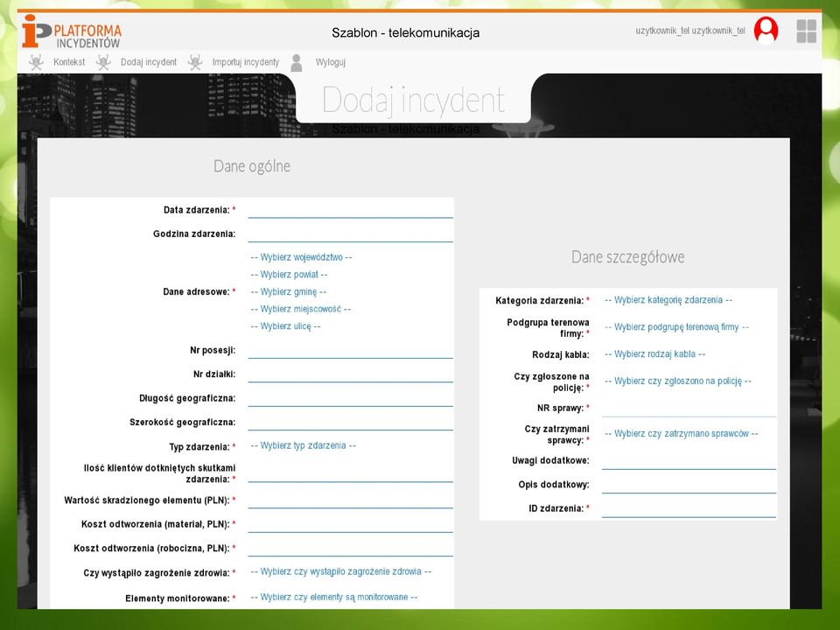Viewport: 840px width, 630px height.
Task: Click the Szablon - telekomunikacja header title
Action: [405, 32]
